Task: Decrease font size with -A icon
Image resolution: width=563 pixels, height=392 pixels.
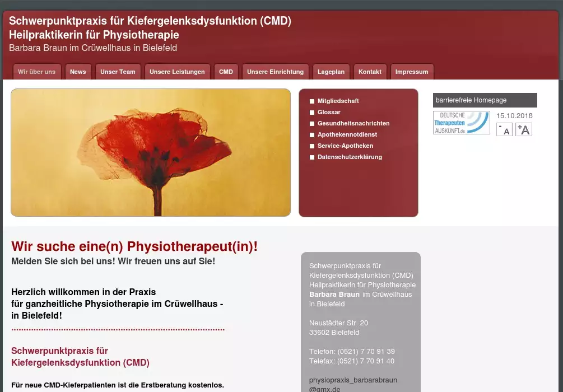Action: pyautogui.click(x=504, y=129)
